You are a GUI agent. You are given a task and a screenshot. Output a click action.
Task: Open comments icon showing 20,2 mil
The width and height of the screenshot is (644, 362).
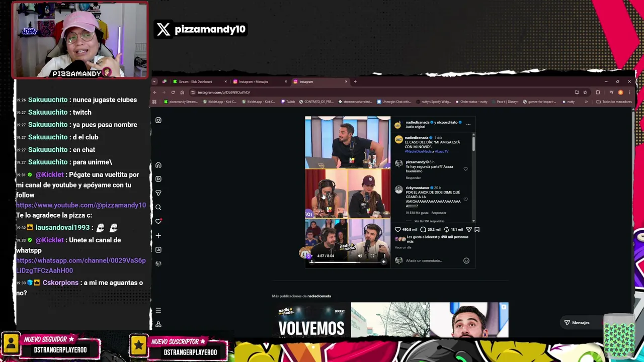[423, 230]
